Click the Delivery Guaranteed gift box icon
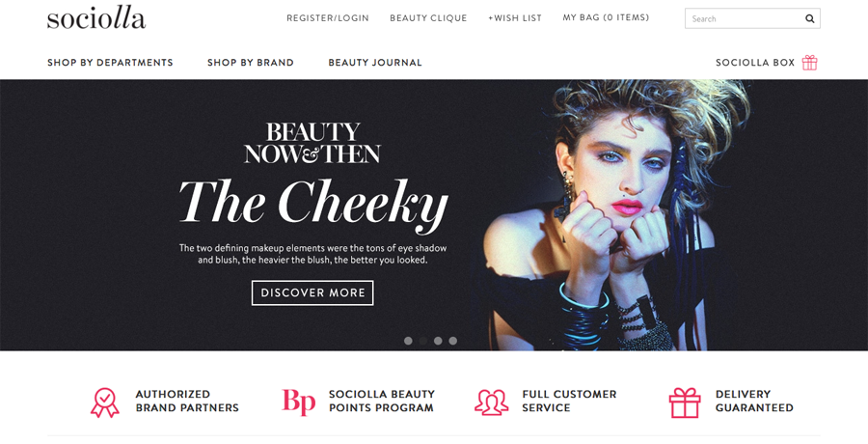 (x=685, y=403)
